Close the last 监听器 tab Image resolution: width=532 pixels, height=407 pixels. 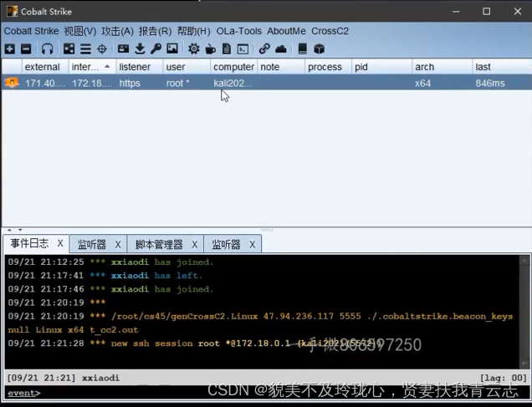[x=252, y=244]
